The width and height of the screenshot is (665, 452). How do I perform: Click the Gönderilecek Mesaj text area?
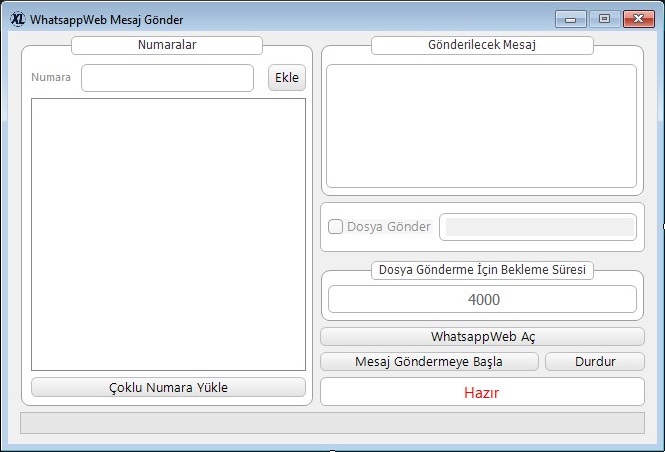coord(481,126)
